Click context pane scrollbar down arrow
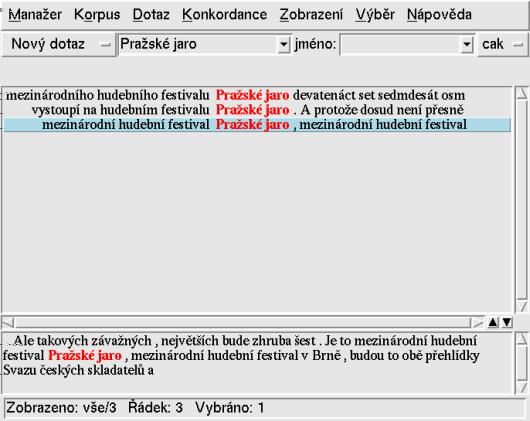530x421 pixels. [522, 387]
